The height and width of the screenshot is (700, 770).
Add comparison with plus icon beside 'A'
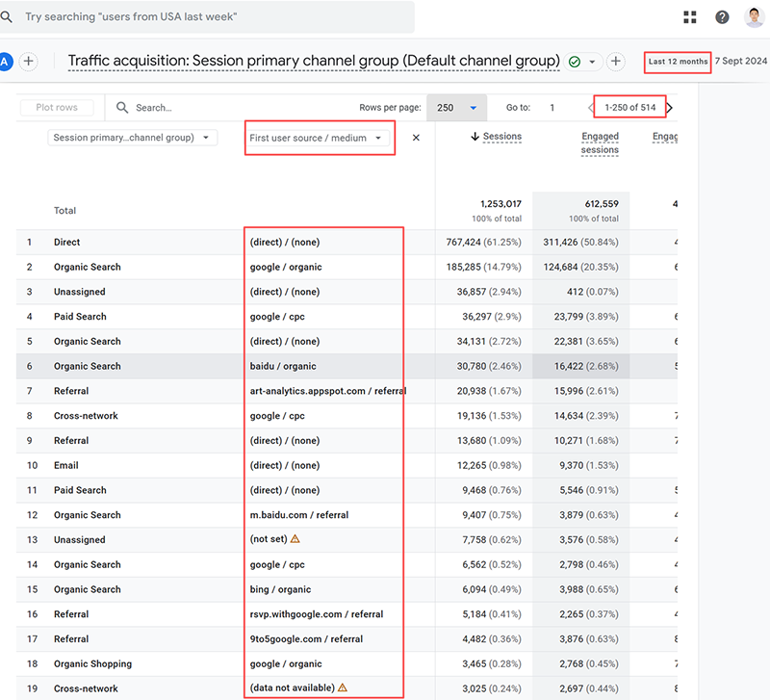[29, 62]
